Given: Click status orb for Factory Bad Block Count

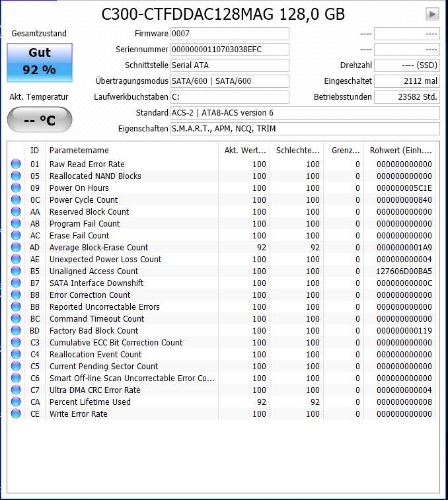Looking at the screenshot, I should coord(16,330).
